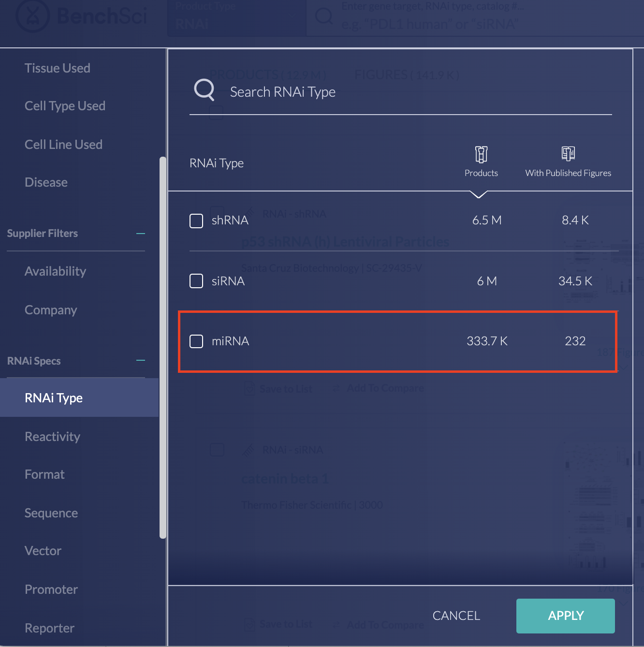Click the APPLY button

point(566,616)
